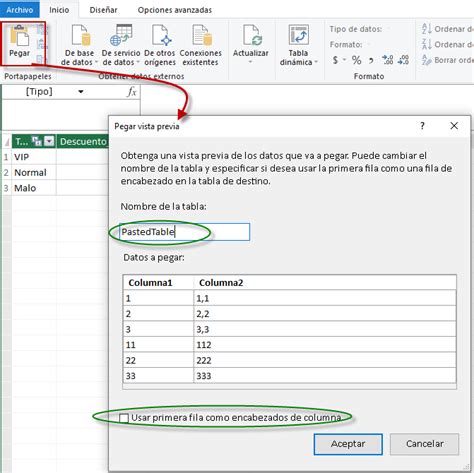Expand the [Tipo] name box dropdown

[x=81, y=92]
